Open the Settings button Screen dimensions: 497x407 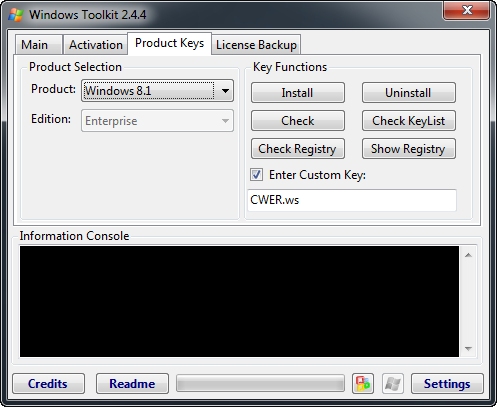(x=447, y=383)
